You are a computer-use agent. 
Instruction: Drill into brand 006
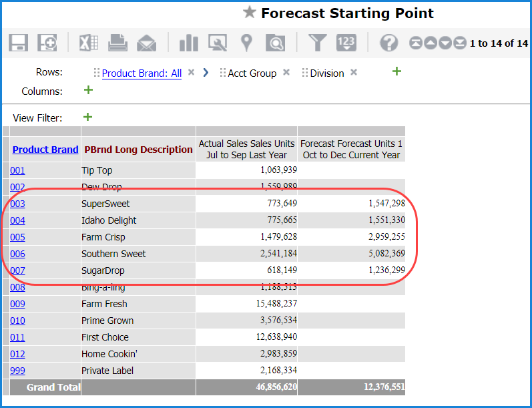tap(17, 254)
